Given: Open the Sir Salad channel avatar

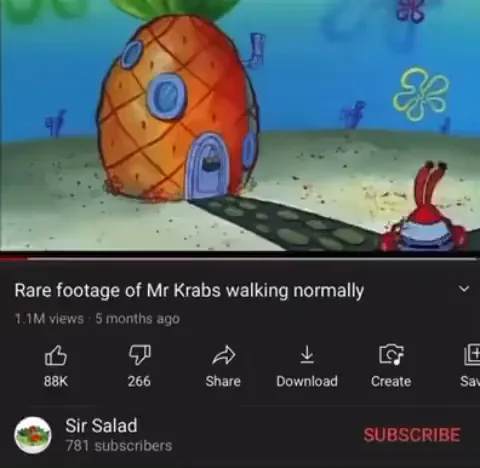Looking at the screenshot, I should tap(33, 435).
